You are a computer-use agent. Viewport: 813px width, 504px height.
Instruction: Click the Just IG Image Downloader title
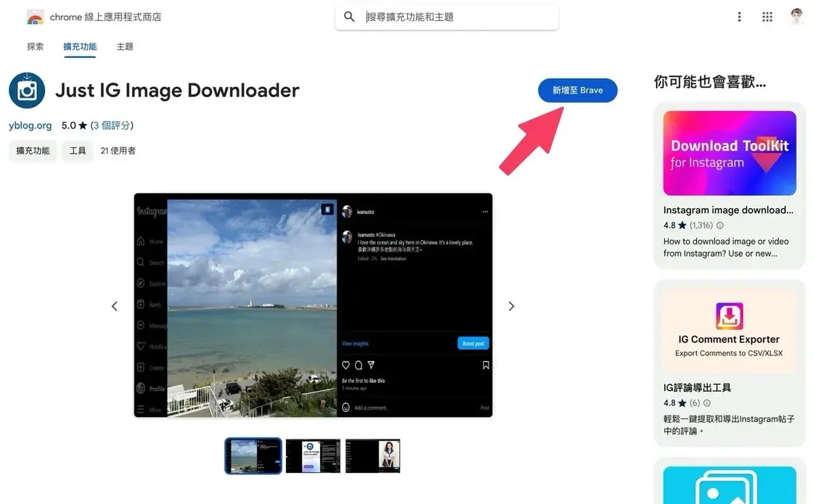(x=177, y=90)
